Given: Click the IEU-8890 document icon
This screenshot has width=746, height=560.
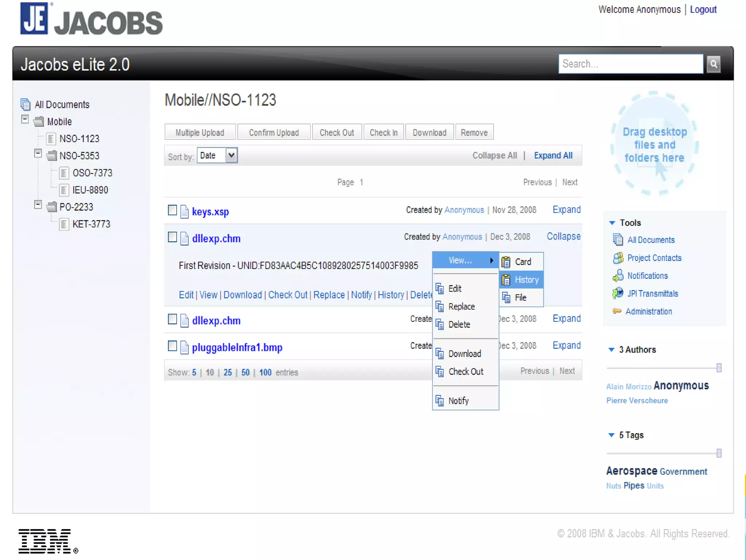Looking at the screenshot, I should pyautogui.click(x=64, y=190).
